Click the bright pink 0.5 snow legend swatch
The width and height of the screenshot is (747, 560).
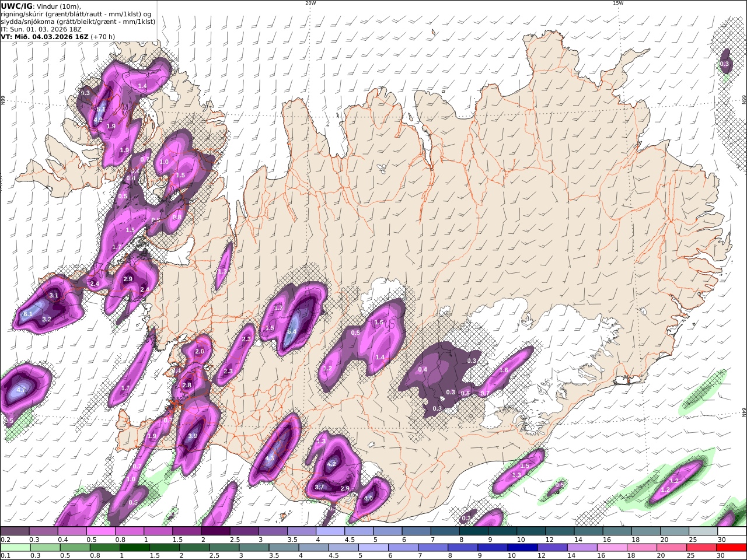pyautogui.click(x=100, y=531)
